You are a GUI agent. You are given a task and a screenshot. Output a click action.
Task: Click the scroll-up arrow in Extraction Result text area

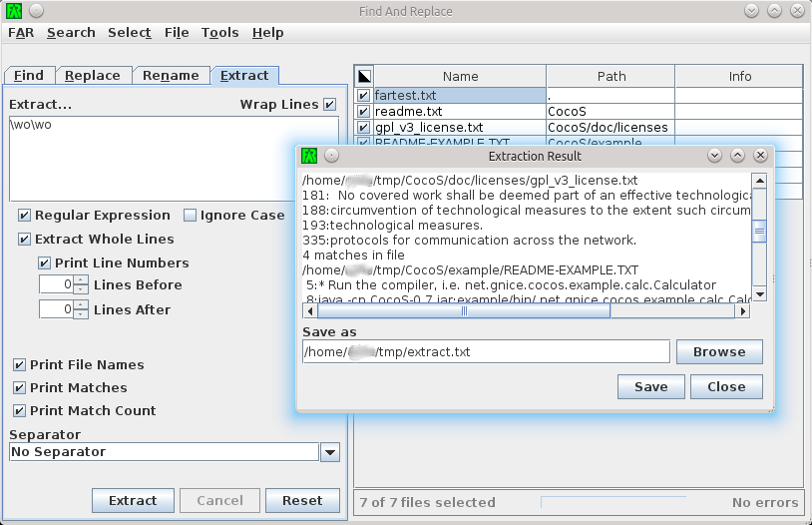point(760,181)
